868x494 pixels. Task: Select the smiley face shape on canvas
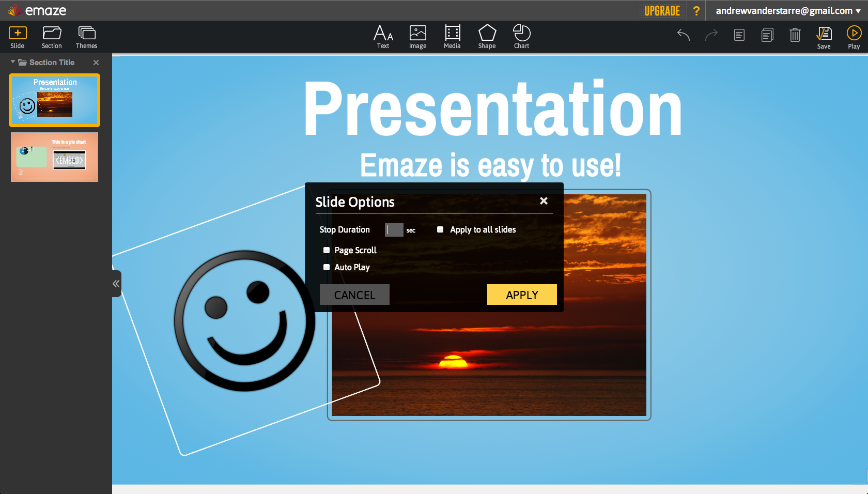pyautogui.click(x=244, y=321)
